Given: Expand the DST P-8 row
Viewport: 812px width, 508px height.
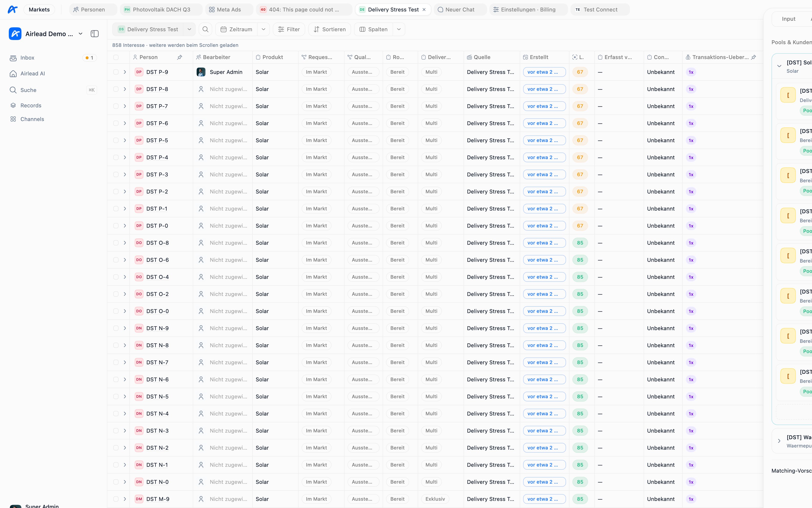Looking at the screenshot, I should tap(125, 89).
